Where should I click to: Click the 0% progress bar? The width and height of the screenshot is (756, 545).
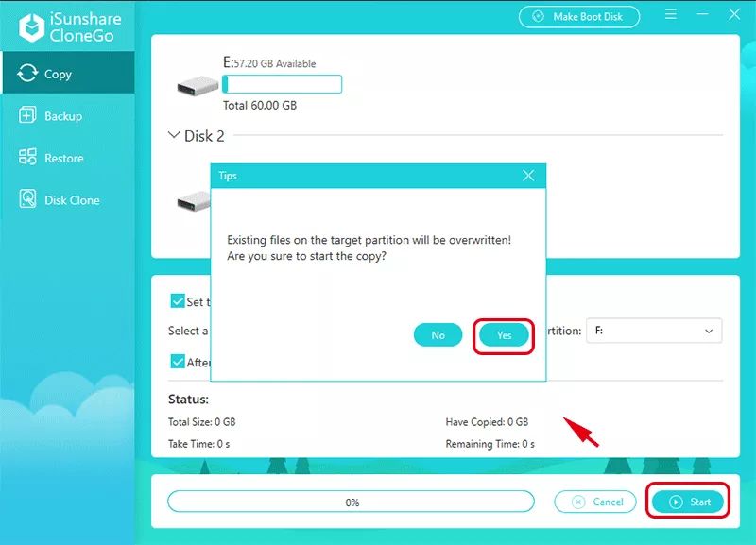tap(352, 502)
